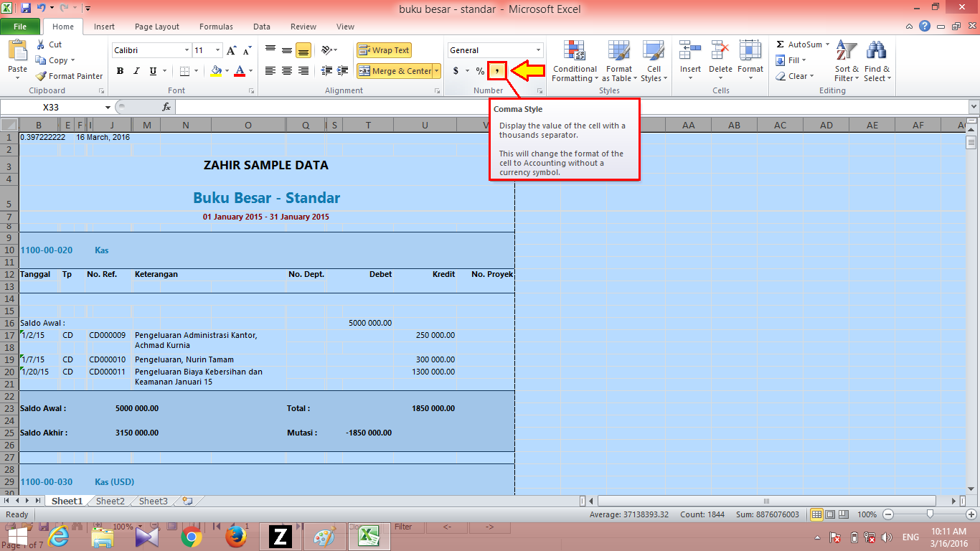The height and width of the screenshot is (551, 980).
Task: Select row header 23
Action: [x=9, y=408]
